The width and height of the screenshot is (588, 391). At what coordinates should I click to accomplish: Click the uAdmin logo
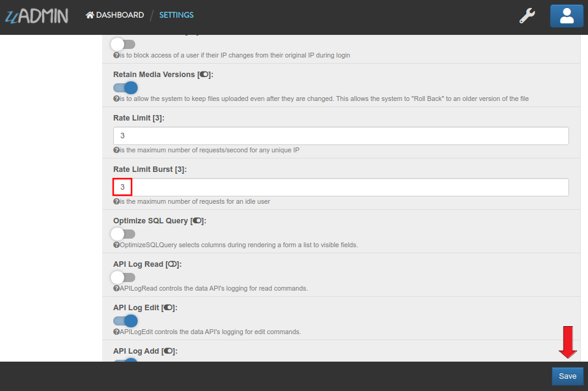click(37, 16)
